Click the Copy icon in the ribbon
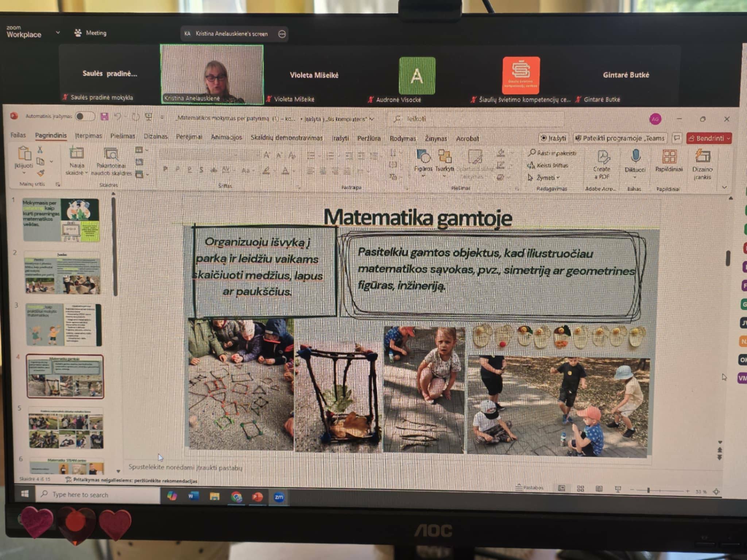This screenshot has width=747, height=560. (x=40, y=161)
